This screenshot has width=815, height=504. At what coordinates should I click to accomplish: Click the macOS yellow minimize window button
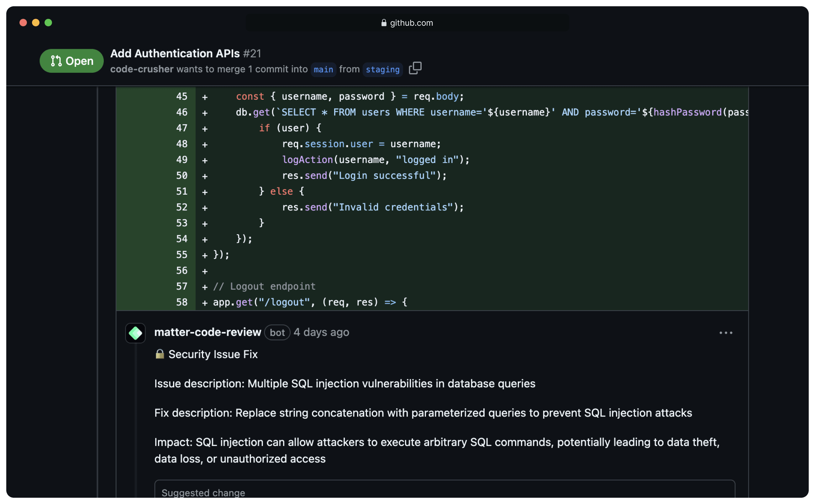click(x=36, y=23)
